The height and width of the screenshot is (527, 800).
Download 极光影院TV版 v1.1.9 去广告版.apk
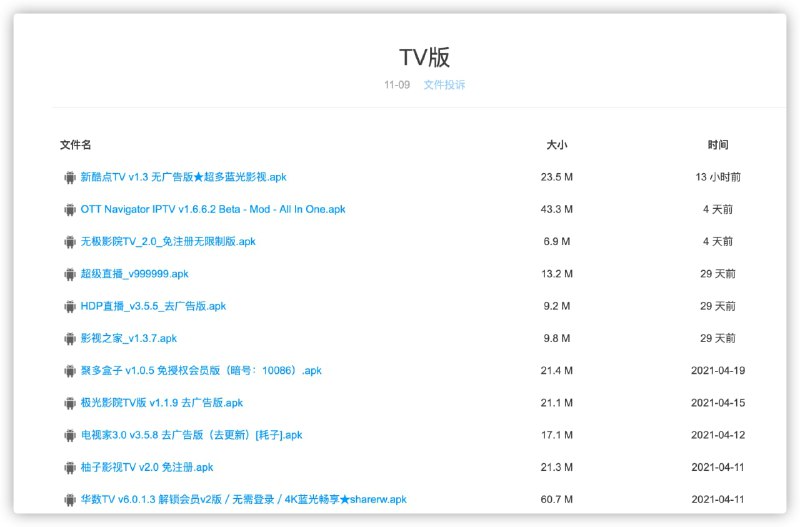162,403
